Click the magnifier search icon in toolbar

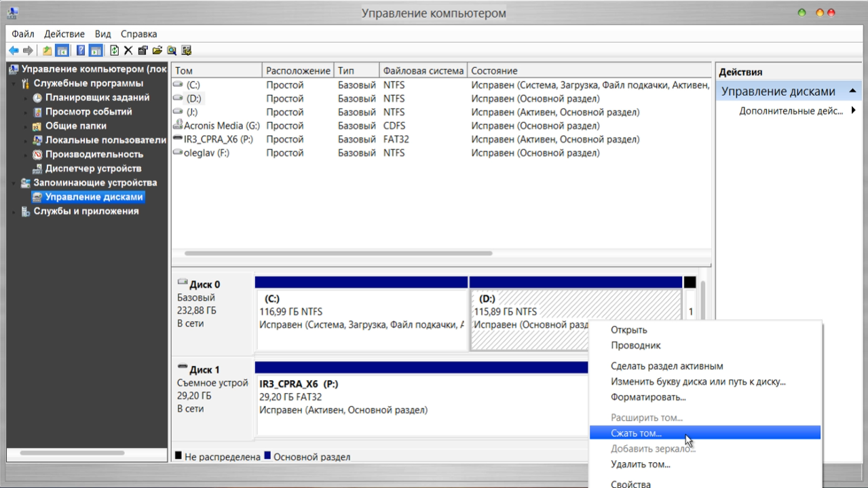coord(172,51)
